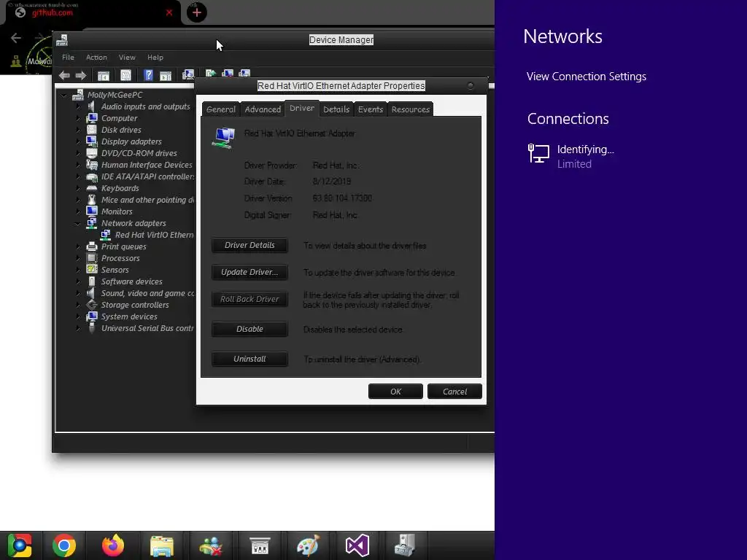The image size is (747, 560).
Task: Open File Explorer from the taskbar
Action: pyautogui.click(x=162, y=546)
